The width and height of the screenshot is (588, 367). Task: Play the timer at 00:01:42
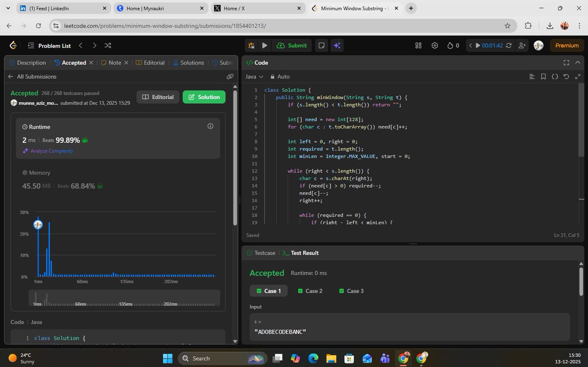point(478,45)
